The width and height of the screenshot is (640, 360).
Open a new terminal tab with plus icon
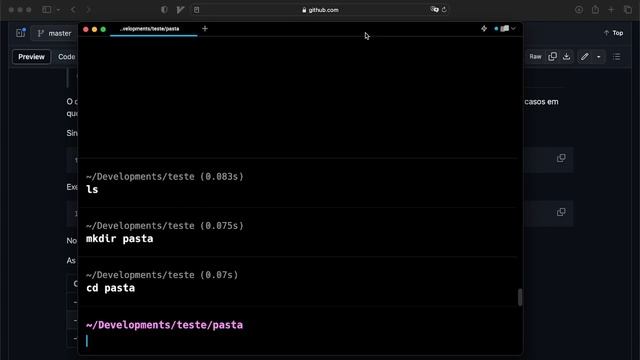tap(205, 29)
